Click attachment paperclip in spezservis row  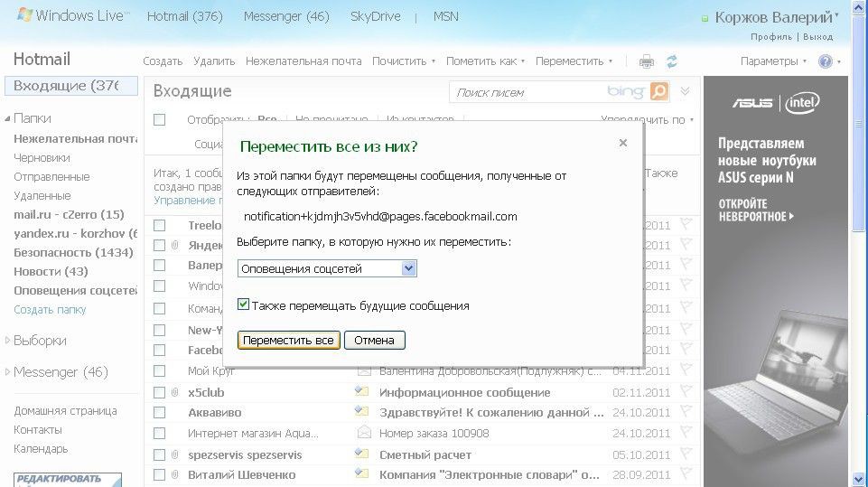pos(175,454)
